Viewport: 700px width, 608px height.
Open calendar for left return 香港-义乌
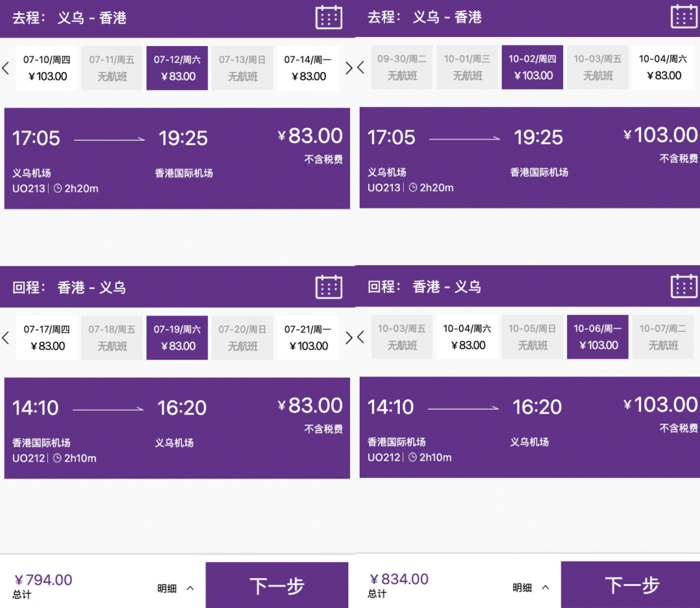[329, 286]
